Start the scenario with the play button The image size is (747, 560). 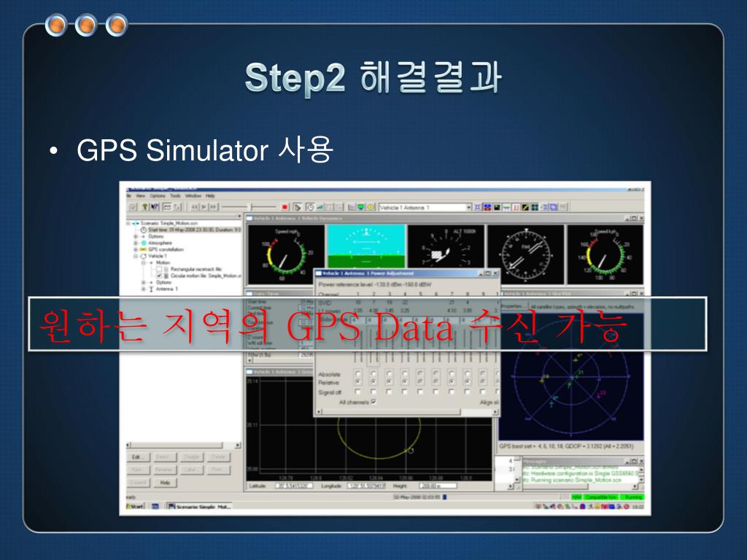click(204, 207)
